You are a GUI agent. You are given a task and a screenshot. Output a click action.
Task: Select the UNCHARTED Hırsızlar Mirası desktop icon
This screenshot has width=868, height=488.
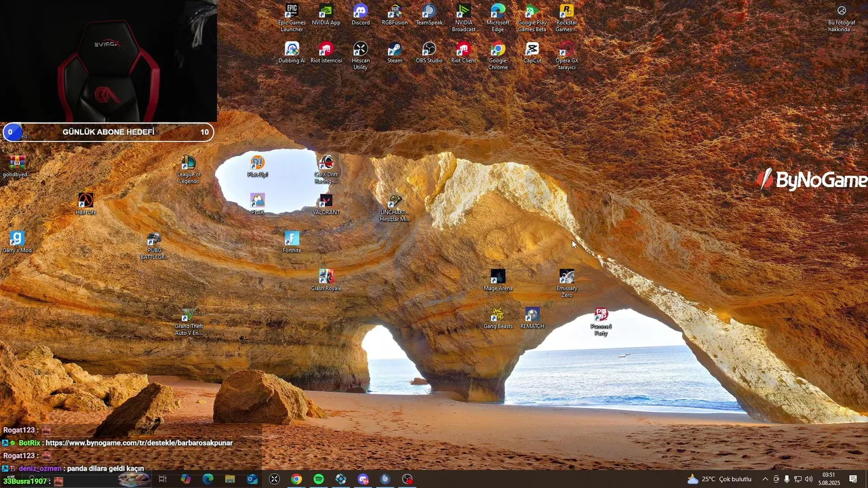coord(395,207)
